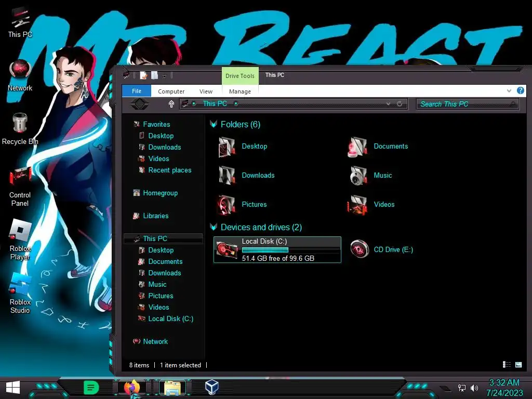Viewport: 532px width, 399px height.
Task: Click "8 items" in the status bar
Action: point(139,365)
